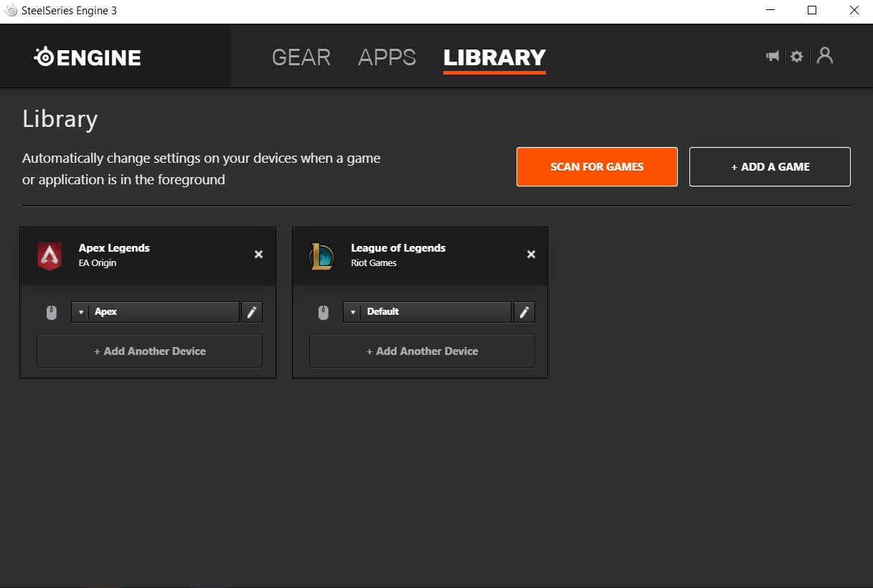Open the announcements megaphone icon
This screenshot has height=588, width=873.
click(x=773, y=56)
